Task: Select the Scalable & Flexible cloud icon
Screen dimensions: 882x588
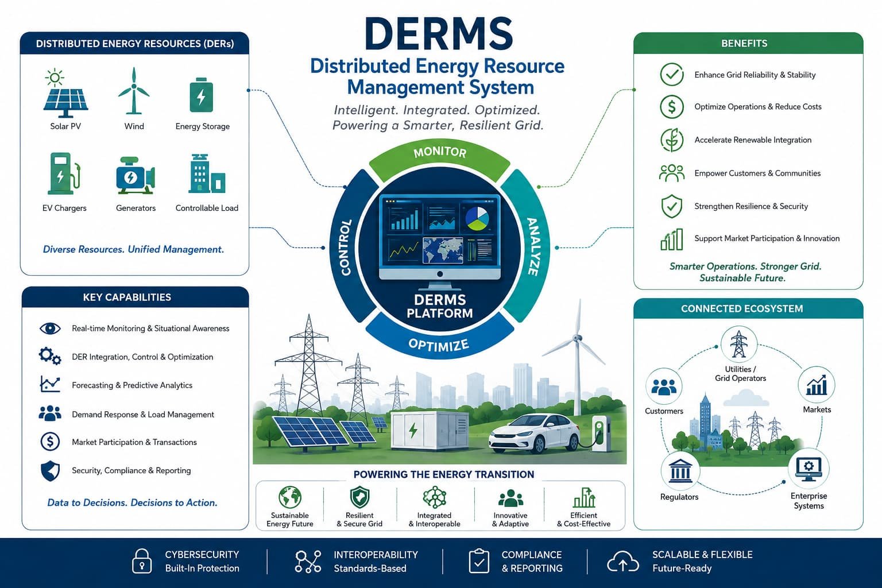Action: pyautogui.click(x=623, y=562)
